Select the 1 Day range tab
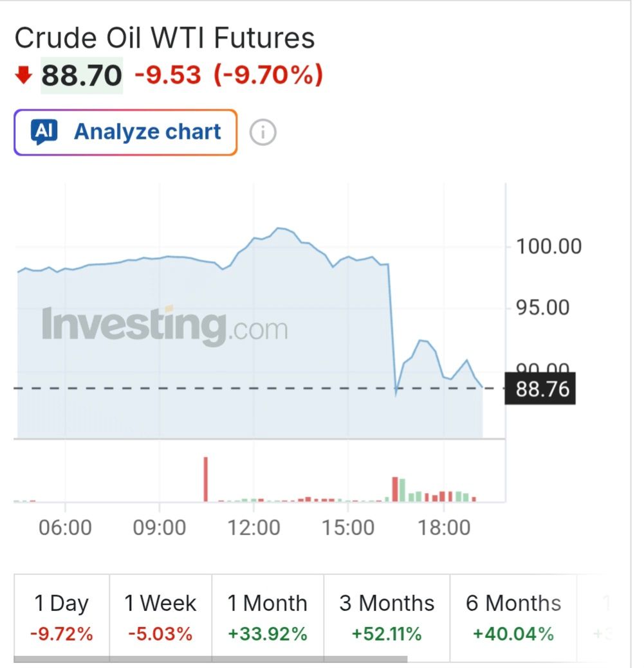The height and width of the screenshot is (668, 644). click(62, 617)
